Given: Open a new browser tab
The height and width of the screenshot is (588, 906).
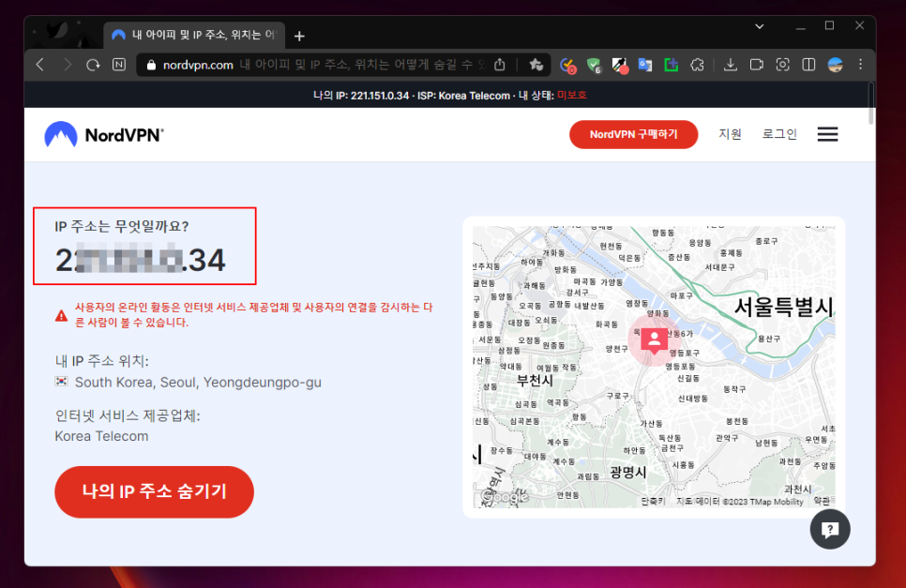Looking at the screenshot, I should [x=299, y=37].
